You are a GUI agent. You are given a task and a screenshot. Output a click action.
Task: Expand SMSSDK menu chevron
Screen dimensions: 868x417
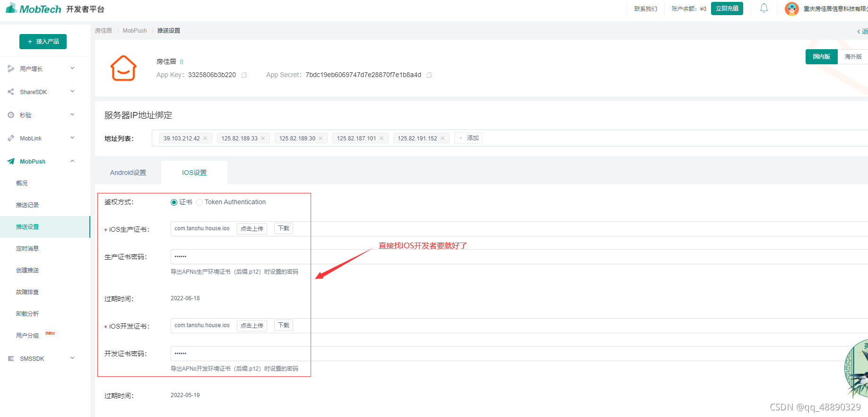coord(72,358)
